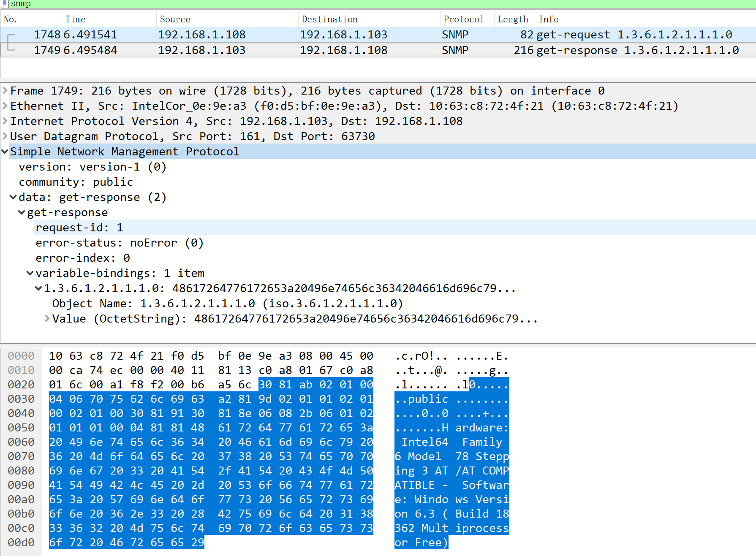Expand the Frame 1749 details arrow
This screenshot has height=556, width=756.
point(5,91)
